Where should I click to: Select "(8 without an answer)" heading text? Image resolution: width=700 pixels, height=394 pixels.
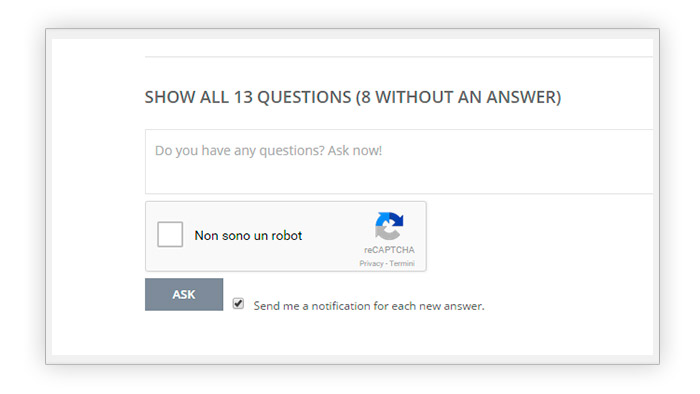pyautogui.click(x=458, y=97)
